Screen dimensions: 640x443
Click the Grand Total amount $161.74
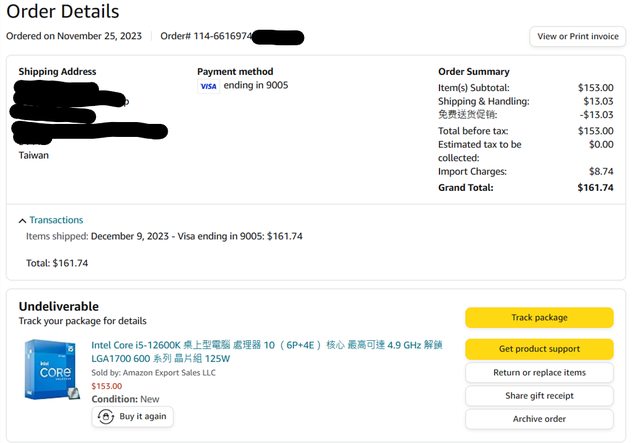[x=595, y=188]
